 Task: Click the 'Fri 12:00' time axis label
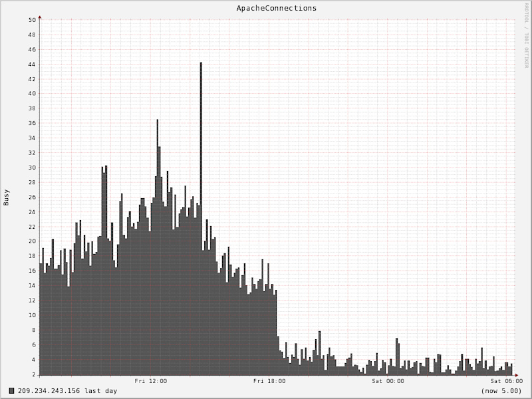151,381
